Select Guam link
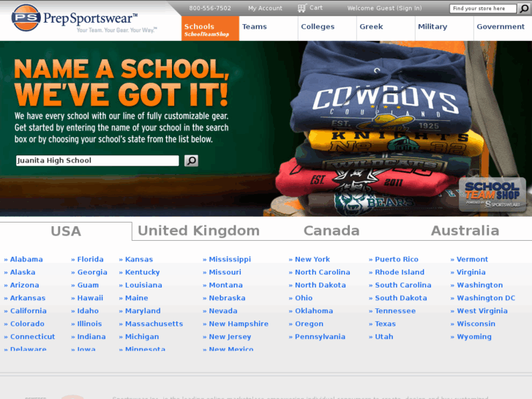The height and width of the screenshot is (399, 532). tap(88, 285)
